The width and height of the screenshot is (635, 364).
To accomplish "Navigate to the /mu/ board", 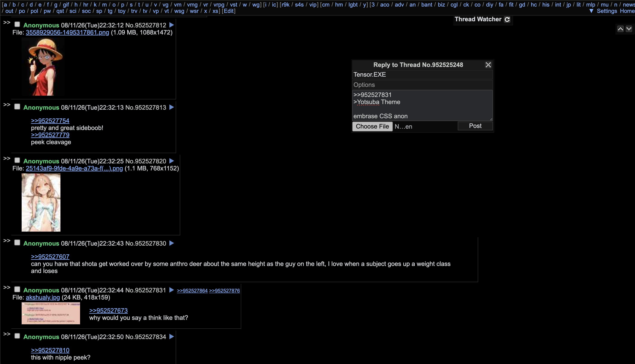I will click(604, 5).
